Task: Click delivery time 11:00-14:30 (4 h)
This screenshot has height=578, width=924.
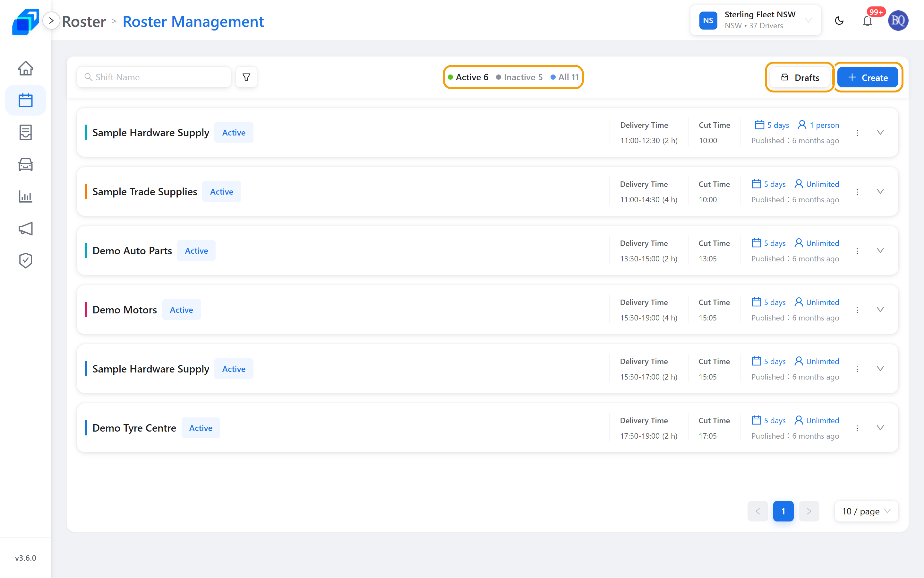Action: (649, 199)
